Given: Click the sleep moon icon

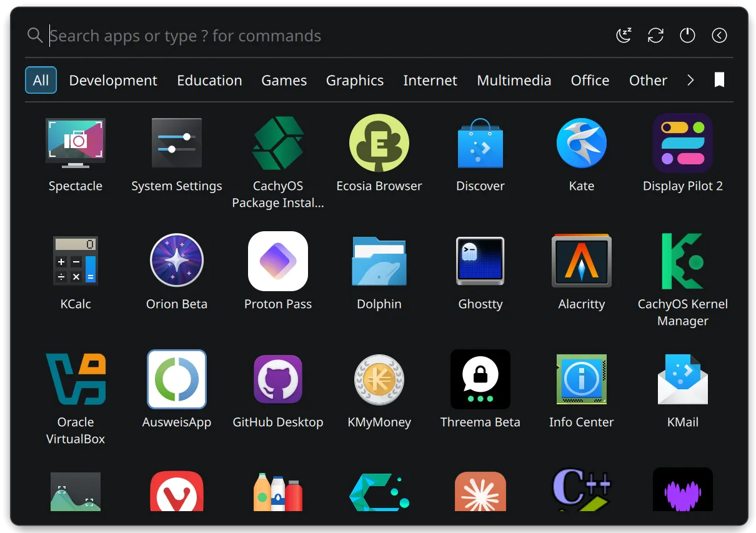Looking at the screenshot, I should [624, 36].
